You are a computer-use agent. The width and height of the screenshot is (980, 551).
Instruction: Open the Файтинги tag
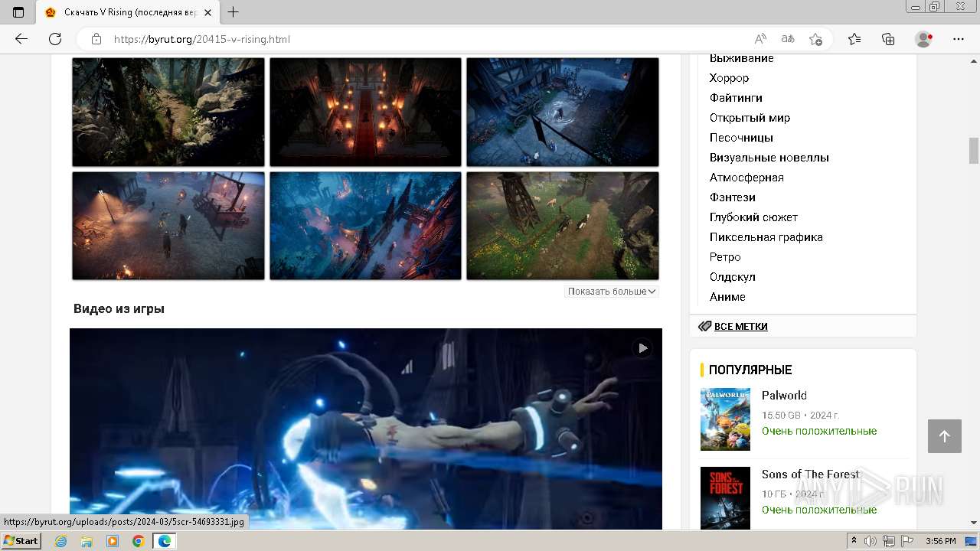736,98
